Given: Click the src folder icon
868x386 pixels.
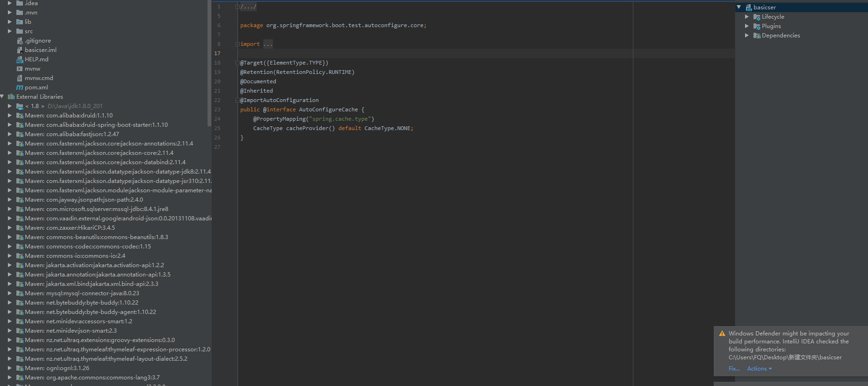Looking at the screenshot, I should tap(20, 31).
